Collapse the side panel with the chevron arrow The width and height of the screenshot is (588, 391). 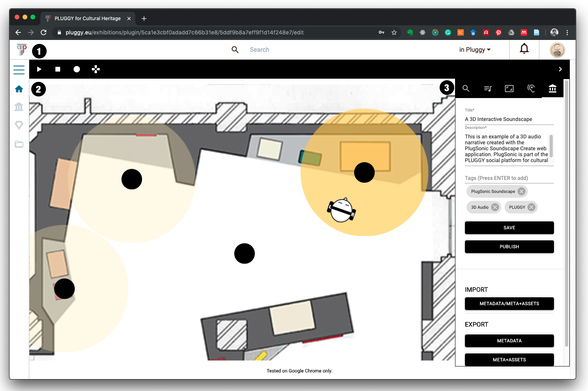pyautogui.click(x=560, y=69)
